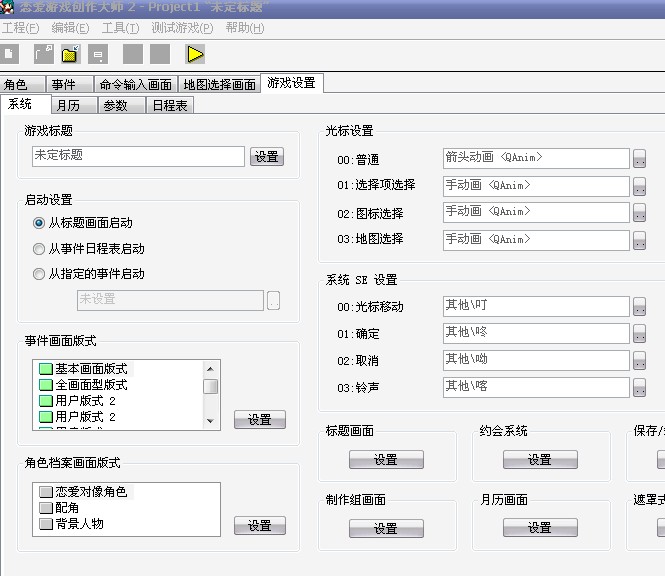Viewport: 665px width, 576px height.
Task: Click the 其他\叮 sound field
Action: (536, 306)
